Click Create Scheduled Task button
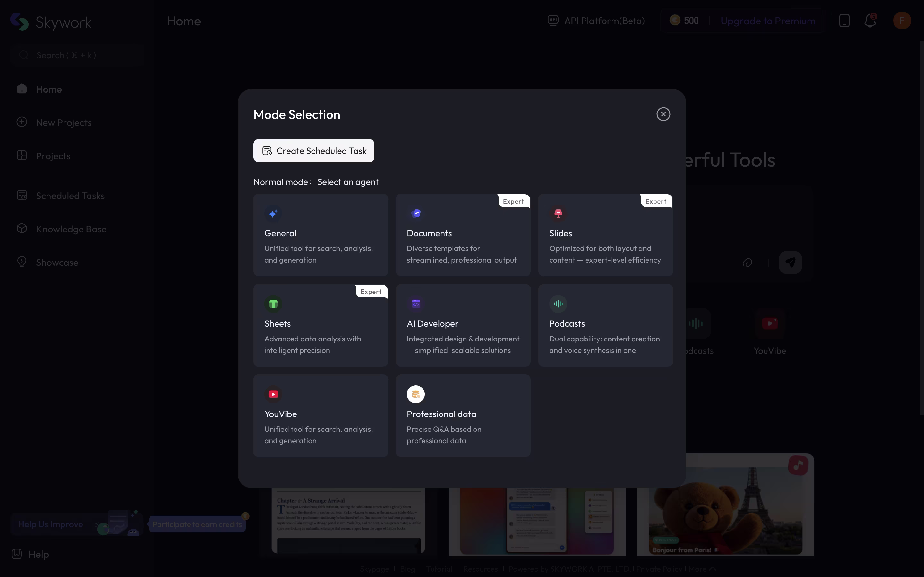 [313, 151]
